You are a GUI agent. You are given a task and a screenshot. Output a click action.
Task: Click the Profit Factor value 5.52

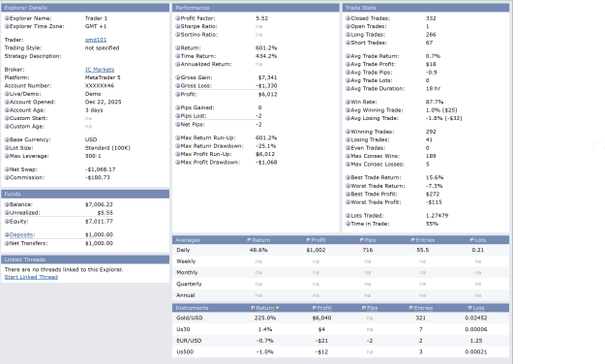(x=261, y=18)
